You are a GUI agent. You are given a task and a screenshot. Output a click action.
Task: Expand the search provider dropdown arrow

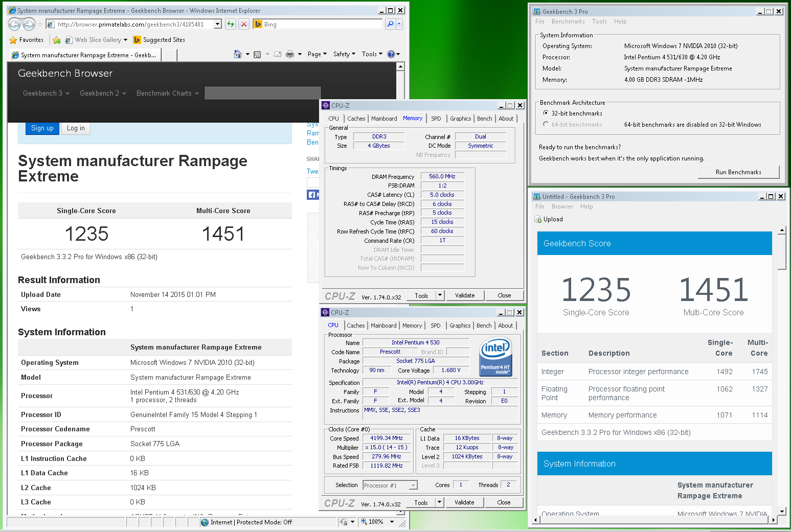pos(399,24)
